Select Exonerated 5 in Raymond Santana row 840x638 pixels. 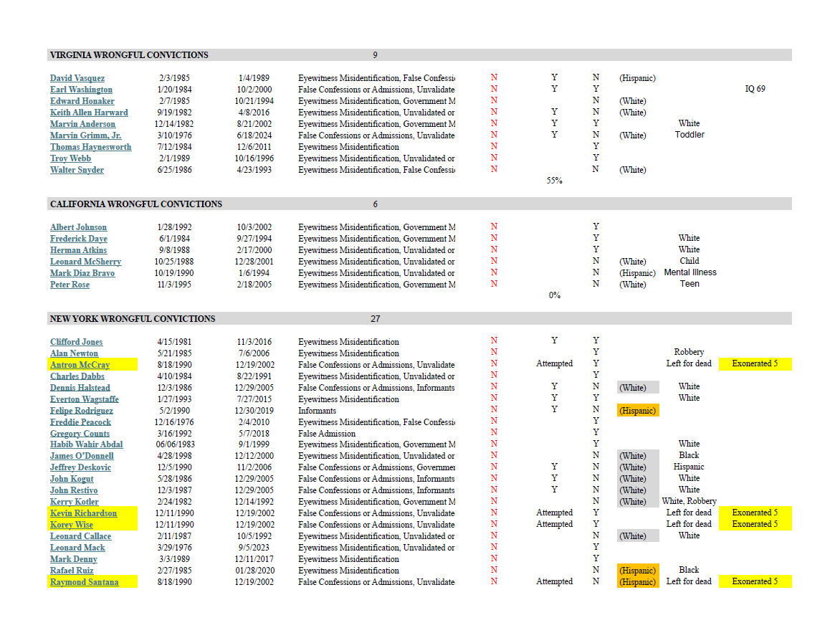755,582
